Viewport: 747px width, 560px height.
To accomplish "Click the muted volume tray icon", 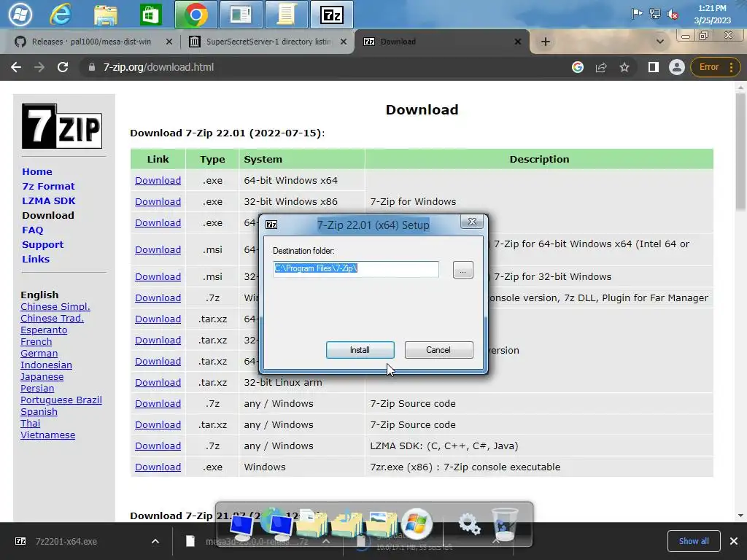I will (673, 15).
